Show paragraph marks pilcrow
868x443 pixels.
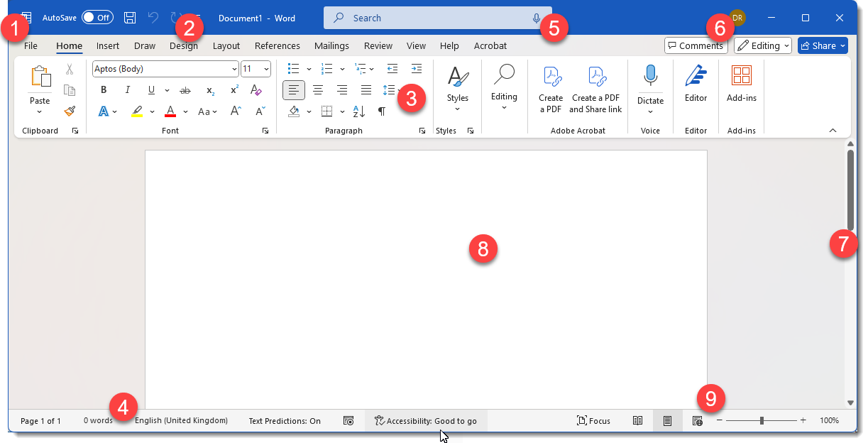(382, 111)
